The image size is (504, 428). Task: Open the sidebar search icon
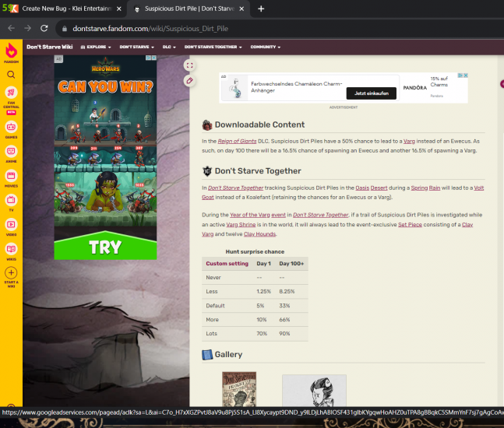[11, 75]
